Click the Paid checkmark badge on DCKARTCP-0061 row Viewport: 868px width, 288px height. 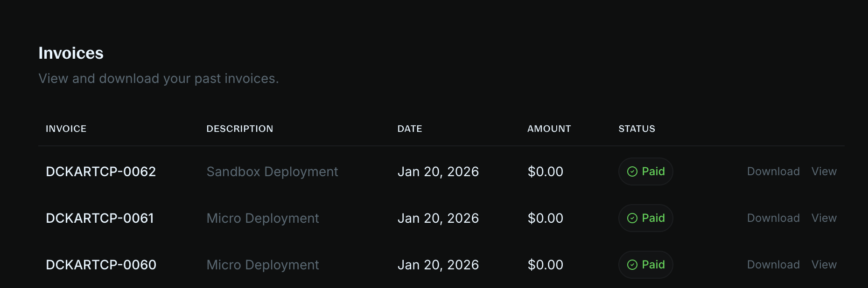coord(645,218)
